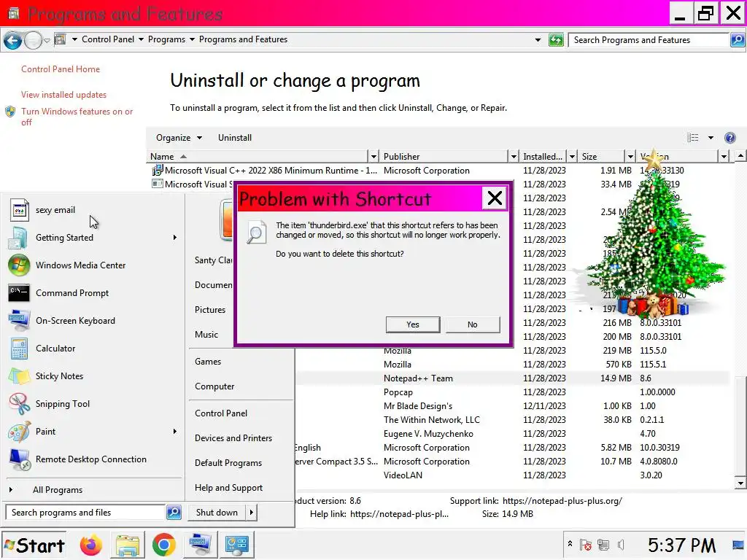Viewport: 747px width, 560px height.
Task: Open Pictures from the Start menu
Action: [210, 310]
